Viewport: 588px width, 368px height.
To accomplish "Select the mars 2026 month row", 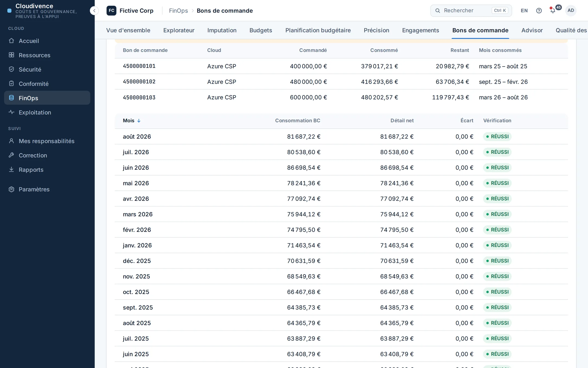I will tap(341, 214).
